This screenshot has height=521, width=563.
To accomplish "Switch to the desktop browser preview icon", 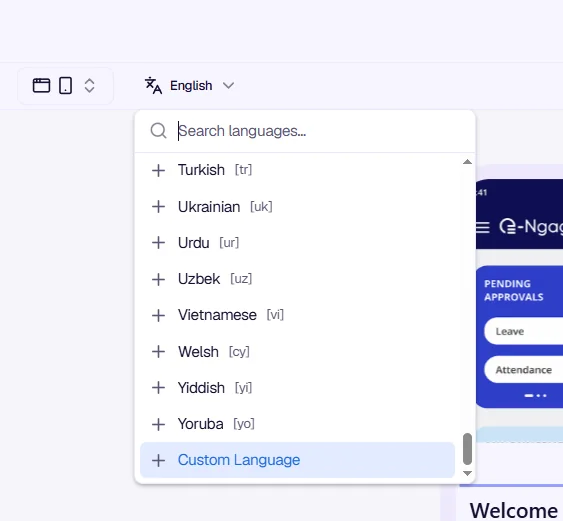I will pos(41,86).
